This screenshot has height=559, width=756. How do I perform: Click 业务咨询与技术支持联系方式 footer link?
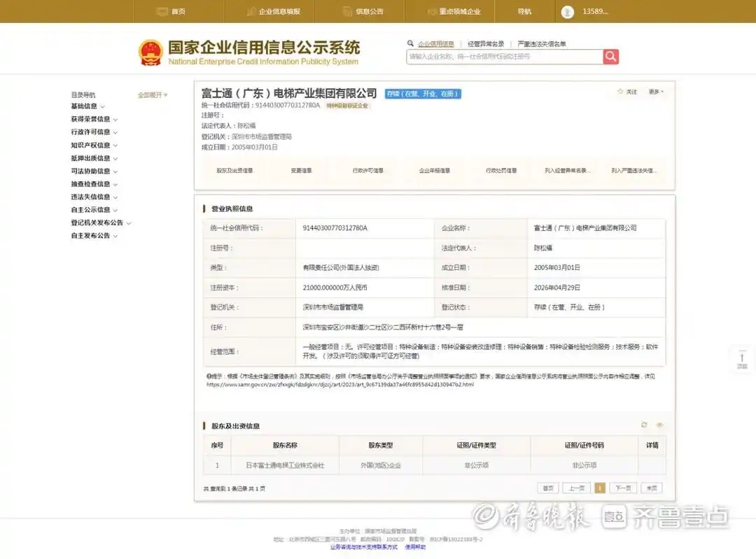(x=364, y=547)
